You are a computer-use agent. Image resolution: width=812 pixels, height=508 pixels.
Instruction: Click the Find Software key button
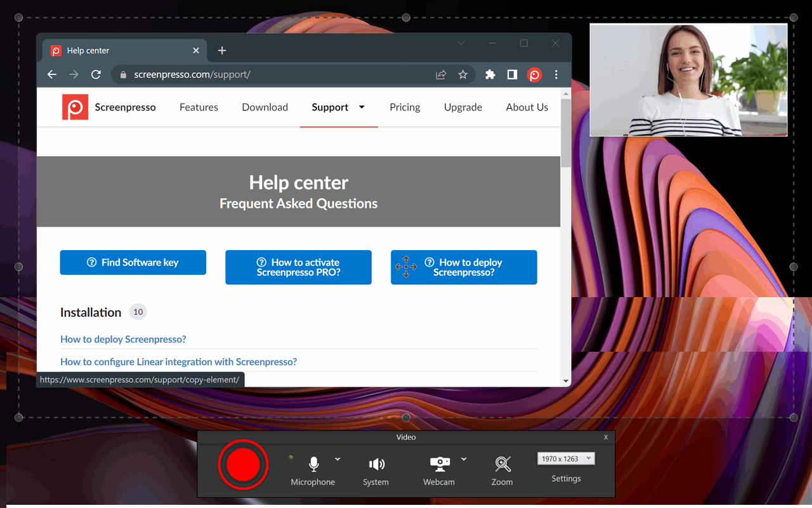pyautogui.click(x=133, y=262)
